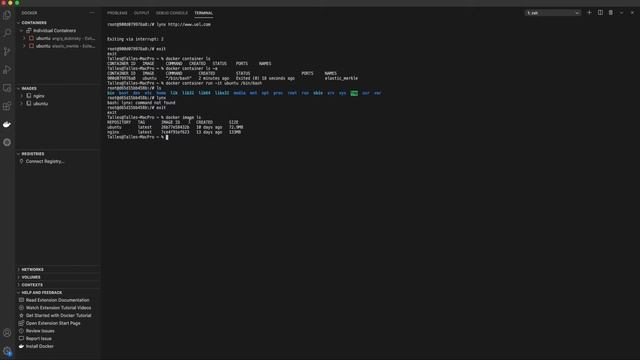Click Review Issues in Help and Feedback
The height and width of the screenshot is (360, 640).
click(x=40, y=331)
